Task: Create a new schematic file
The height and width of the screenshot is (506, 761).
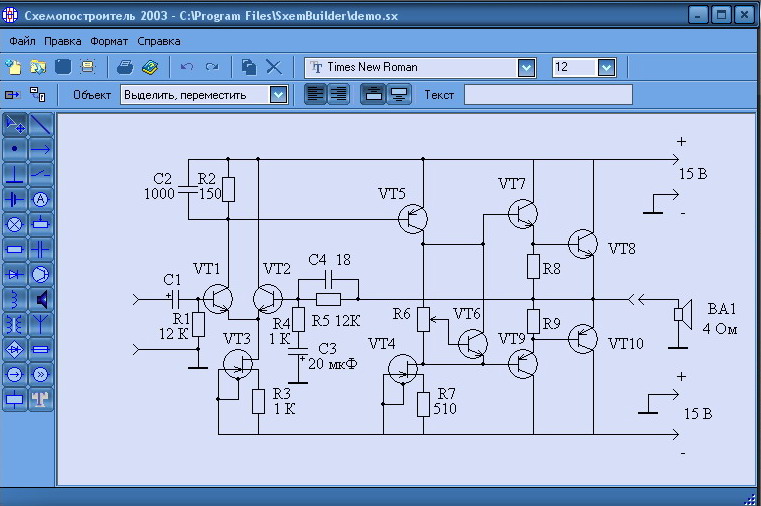Action: (x=14, y=67)
